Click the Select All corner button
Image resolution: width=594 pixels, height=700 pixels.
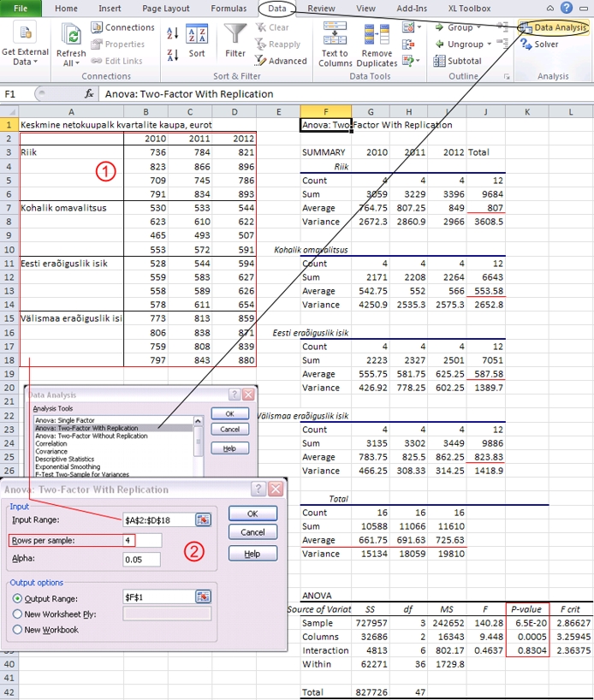[9, 111]
